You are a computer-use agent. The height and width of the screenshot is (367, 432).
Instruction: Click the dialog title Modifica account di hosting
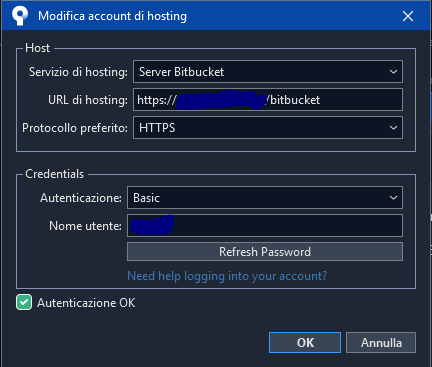point(112,16)
